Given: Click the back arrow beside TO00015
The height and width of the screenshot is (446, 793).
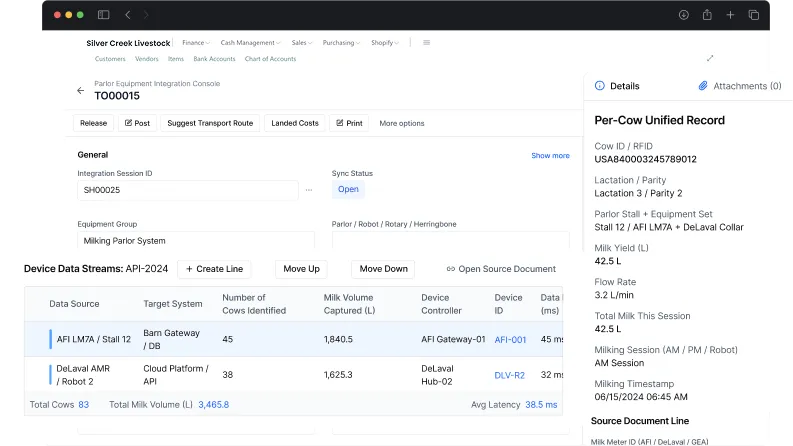Looking at the screenshot, I should coord(81,91).
